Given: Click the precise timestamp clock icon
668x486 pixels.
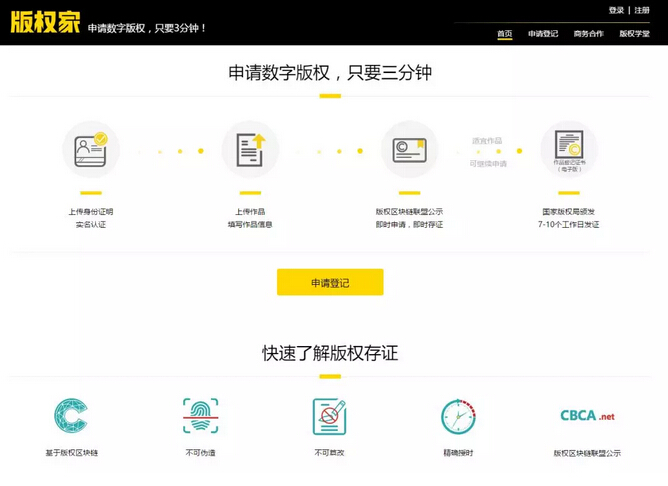Looking at the screenshot, I should click(x=458, y=416).
